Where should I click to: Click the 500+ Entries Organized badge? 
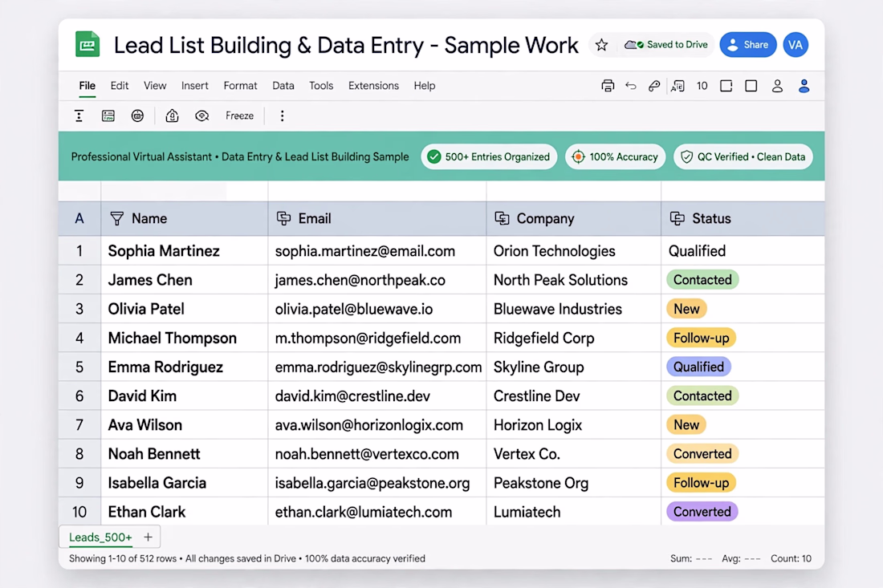tap(489, 157)
